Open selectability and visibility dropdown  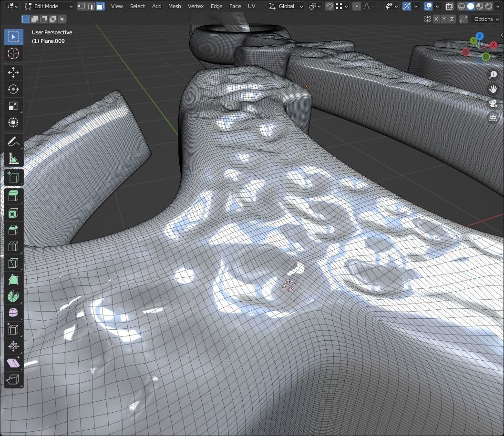click(x=392, y=6)
